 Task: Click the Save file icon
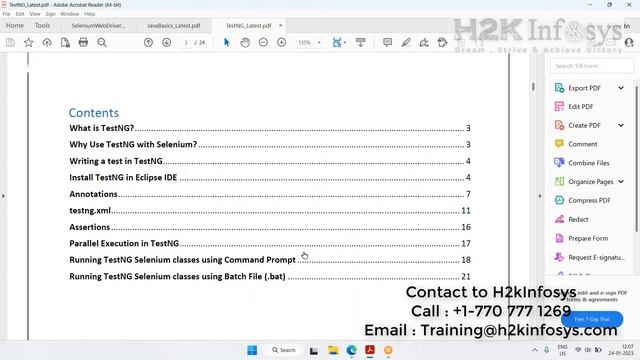tap(10, 42)
